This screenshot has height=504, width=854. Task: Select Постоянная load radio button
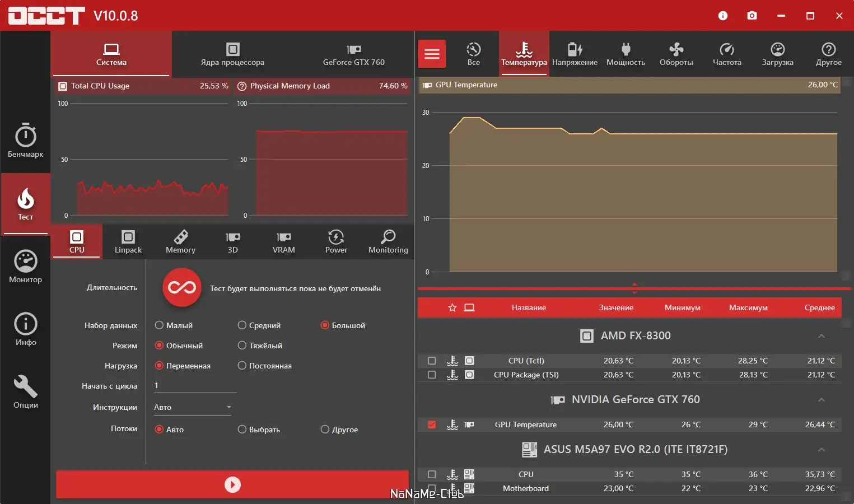point(265,366)
